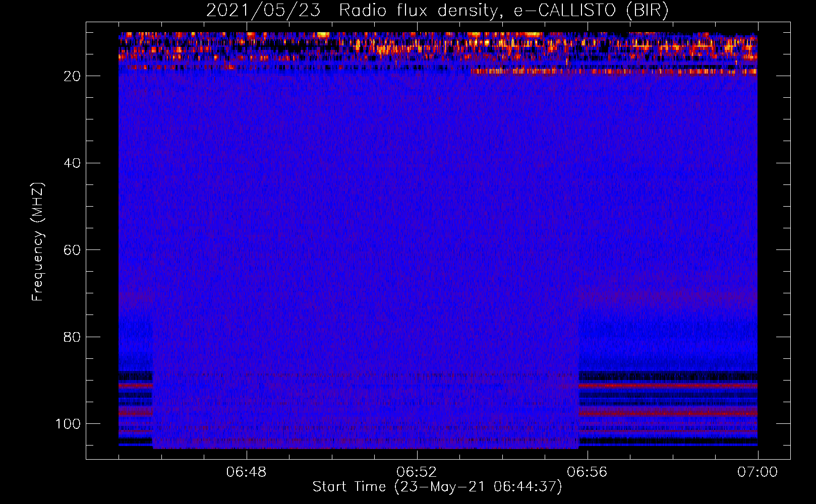816x504 pixels.
Task: Click the "07:00" time tick label
Action: (x=757, y=472)
